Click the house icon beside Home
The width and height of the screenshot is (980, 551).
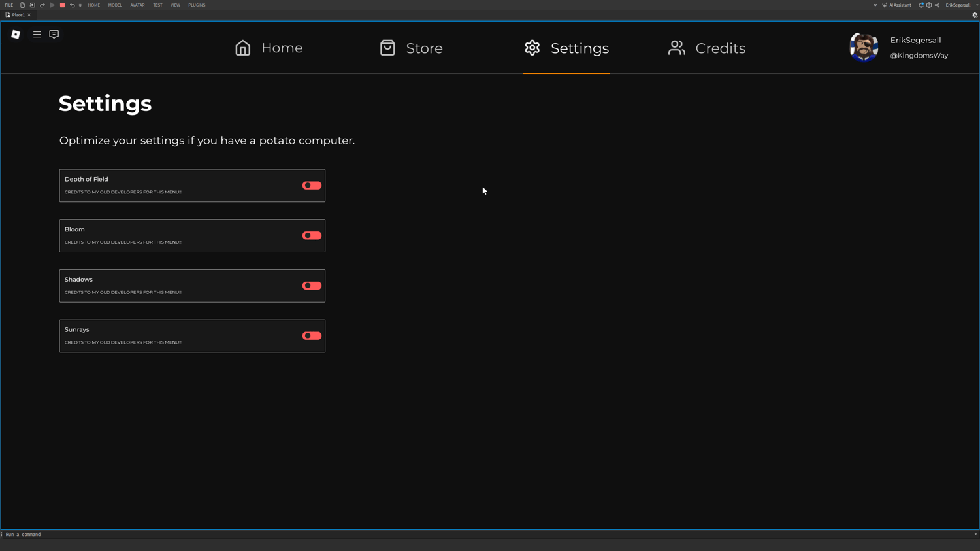[x=243, y=48]
